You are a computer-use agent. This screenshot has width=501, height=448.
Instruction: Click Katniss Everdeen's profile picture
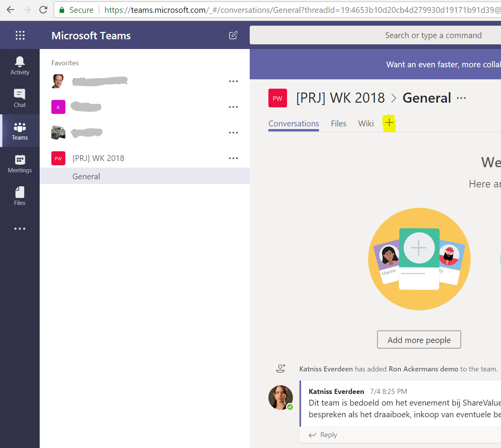coord(280,398)
